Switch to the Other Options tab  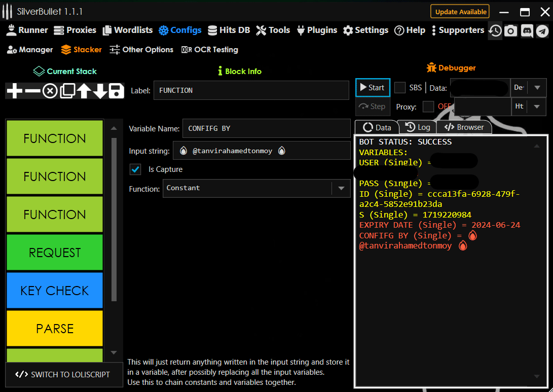tap(141, 50)
